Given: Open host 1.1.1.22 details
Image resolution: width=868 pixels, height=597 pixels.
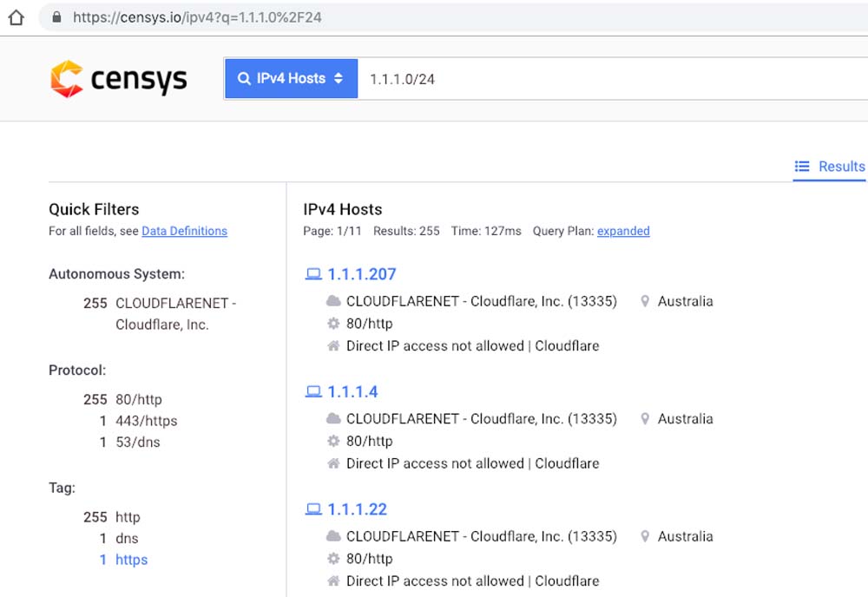Looking at the screenshot, I should (x=357, y=509).
